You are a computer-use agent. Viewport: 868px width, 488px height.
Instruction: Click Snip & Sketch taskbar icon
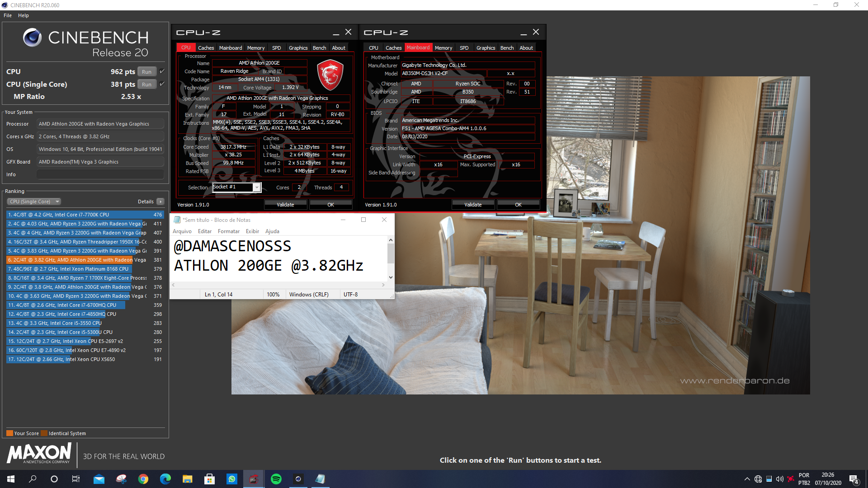(x=121, y=479)
